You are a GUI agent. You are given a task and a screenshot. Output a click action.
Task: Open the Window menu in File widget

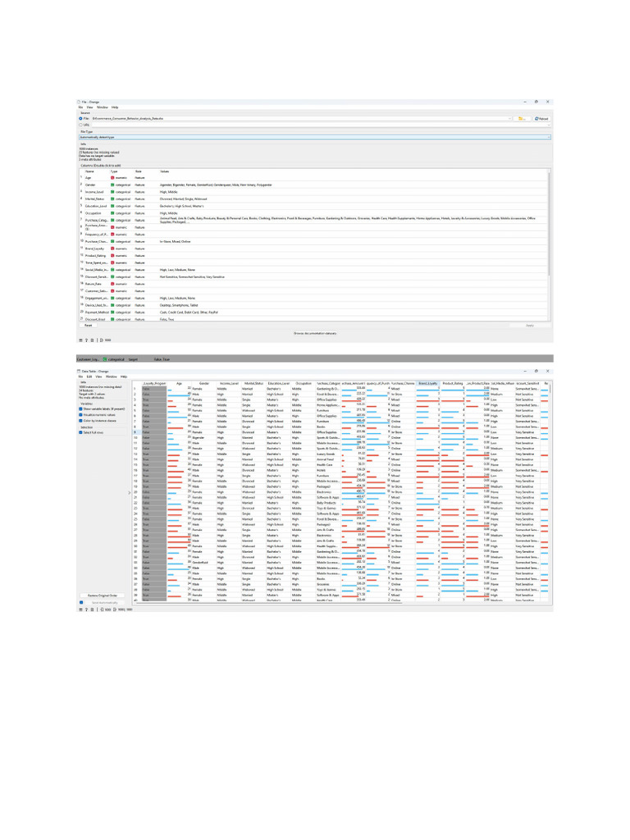click(x=103, y=107)
